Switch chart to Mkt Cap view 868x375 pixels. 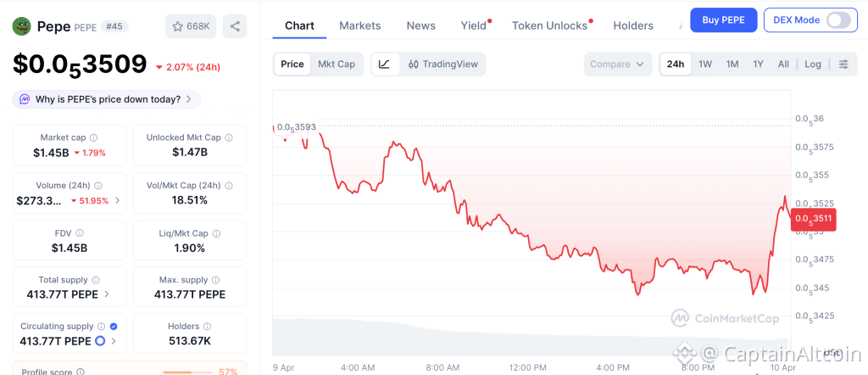pos(337,64)
